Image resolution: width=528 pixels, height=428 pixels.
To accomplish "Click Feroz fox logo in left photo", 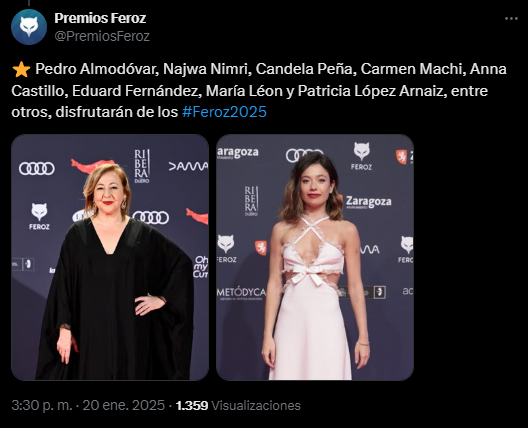I will pyautogui.click(x=39, y=217).
